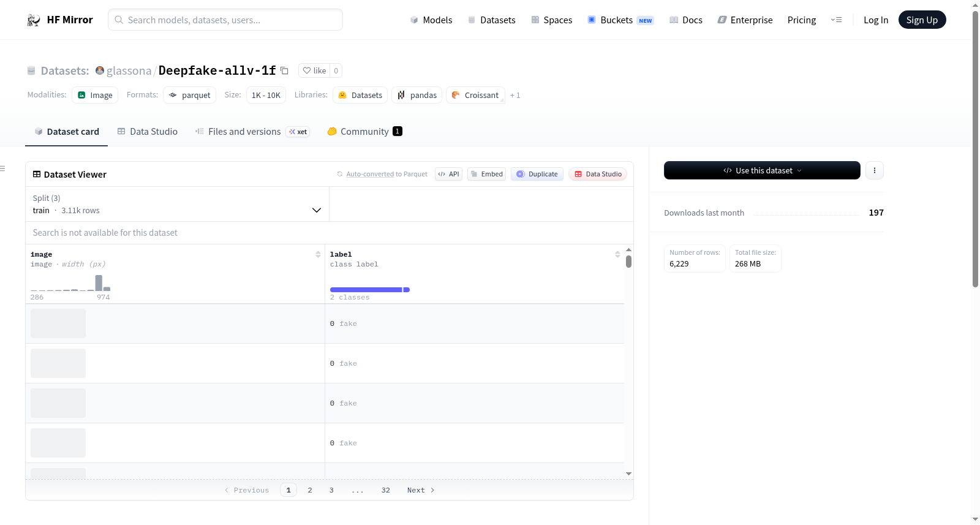The height and width of the screenshot is (525, 980).
Task: Go to the Community tab
Action: 364,132
